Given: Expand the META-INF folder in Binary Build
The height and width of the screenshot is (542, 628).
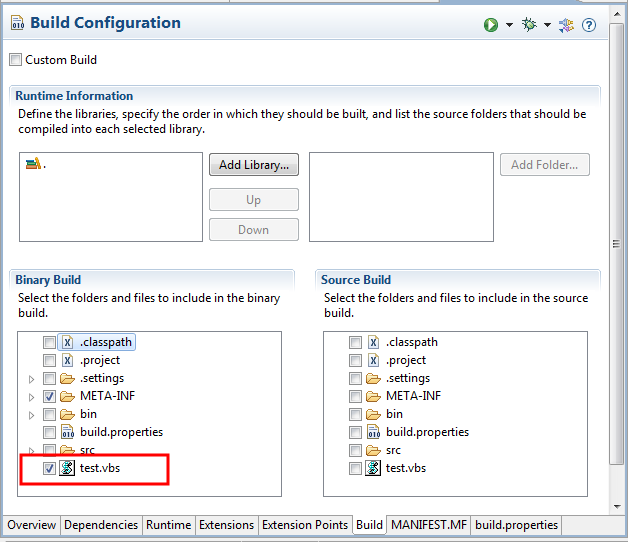Looking at the screenshot, I should [32, 397].
